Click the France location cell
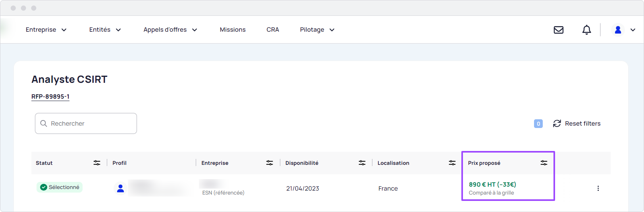The width and height of the screenshot is (644, 212). coord(388,188)
